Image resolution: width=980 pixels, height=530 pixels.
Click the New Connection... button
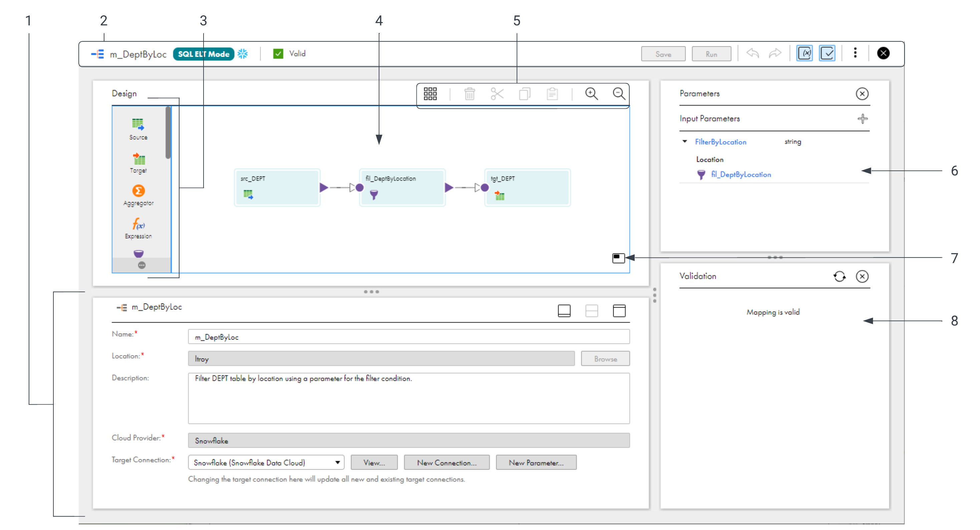(x=447, y=462)
